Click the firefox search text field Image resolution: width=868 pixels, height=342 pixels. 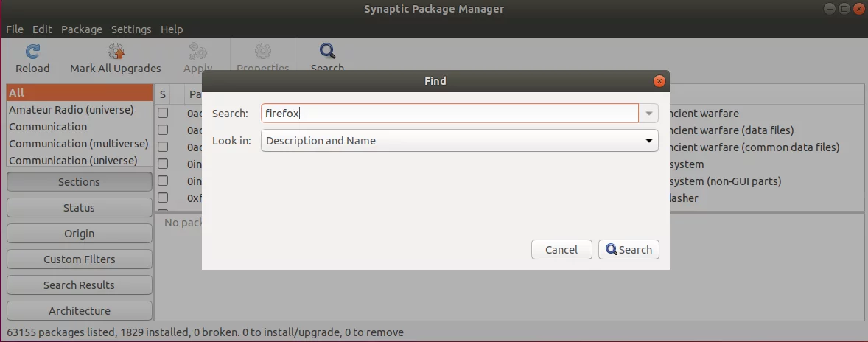(x=449, y=114)
